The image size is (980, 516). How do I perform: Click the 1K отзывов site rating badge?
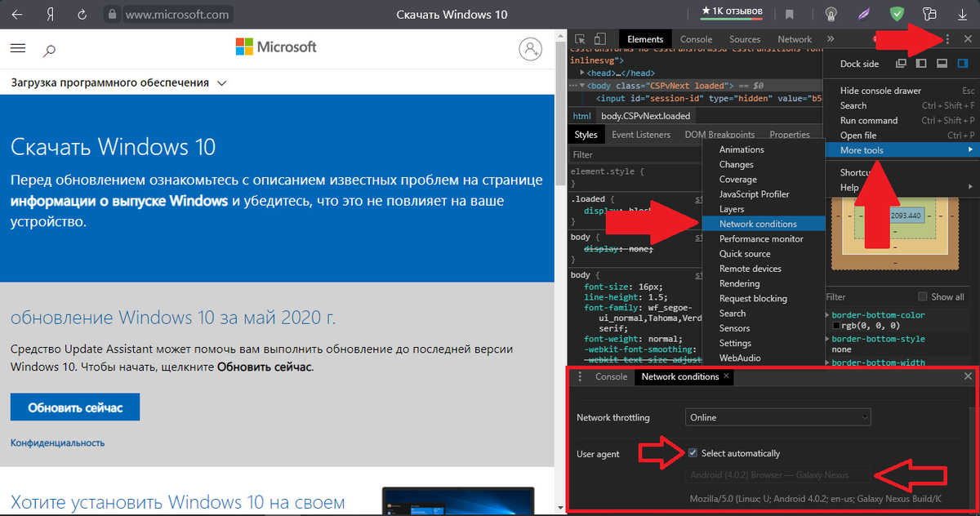732,11
